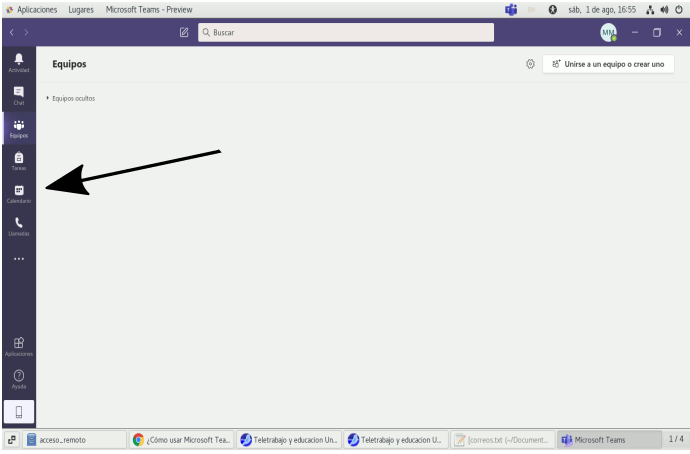Viewport: 690px width, 454px height.
Task: Click Unirse a un equipo o crear uno
Action: pyautogui.click(x=608, y=64)
